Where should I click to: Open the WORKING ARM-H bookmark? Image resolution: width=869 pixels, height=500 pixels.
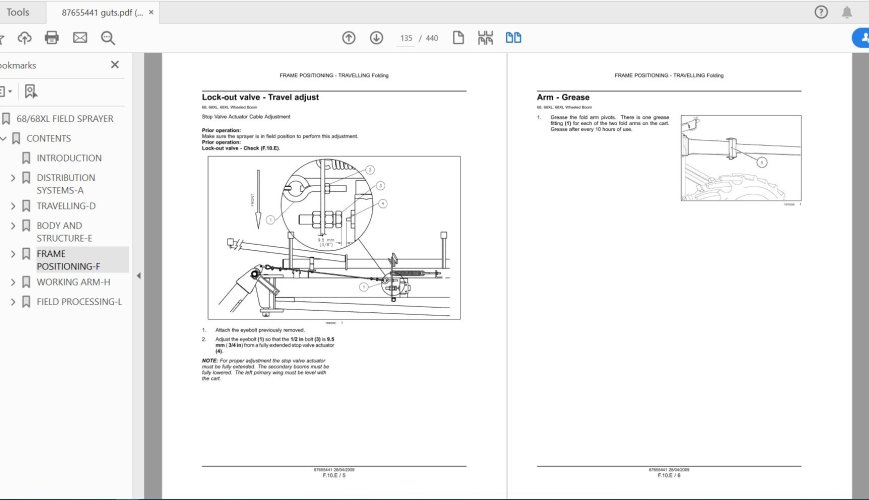click(73, 282)
